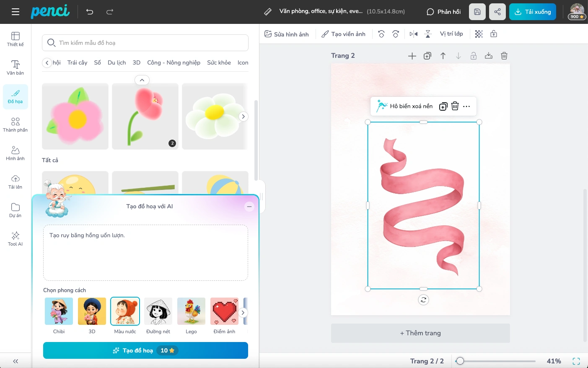
Task: Collapse the featured graphics section
Action: click(142, 80)
